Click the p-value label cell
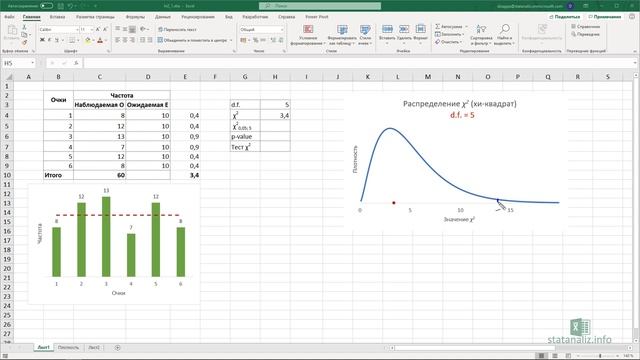This screenshot has height=360, width=640. [245, 136]
